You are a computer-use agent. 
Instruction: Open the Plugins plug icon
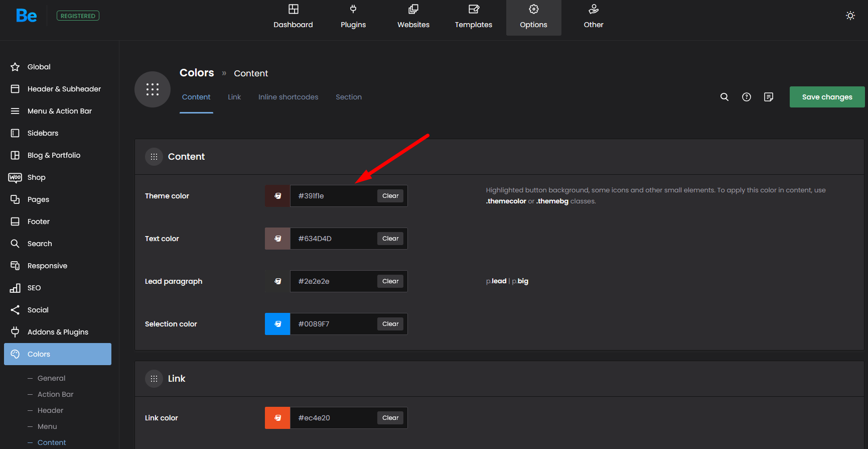click(353, 9)
